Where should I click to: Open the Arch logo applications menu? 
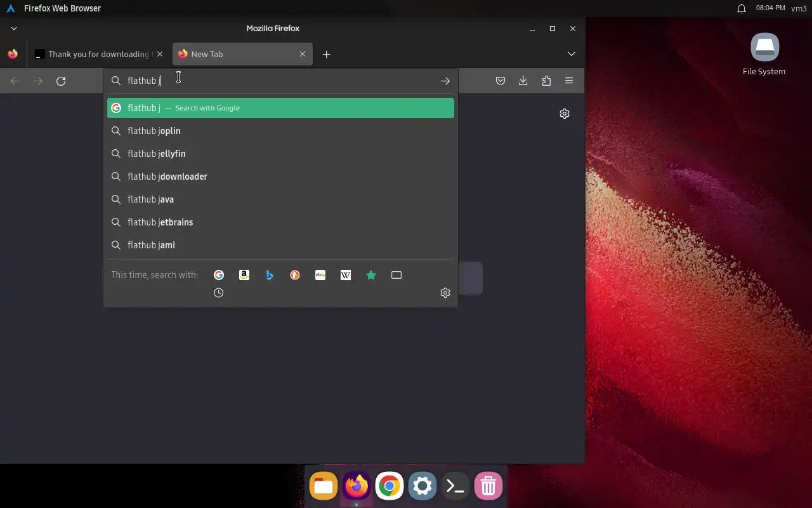[10, 8]
